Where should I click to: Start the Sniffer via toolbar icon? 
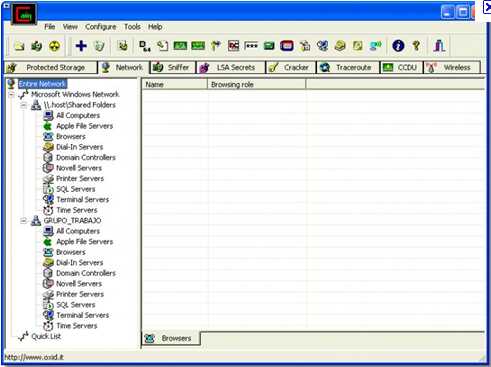coord(37,46)
